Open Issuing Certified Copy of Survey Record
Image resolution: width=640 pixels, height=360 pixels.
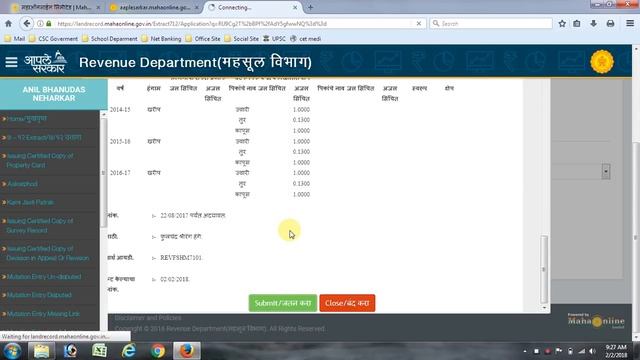tap(40, 225)
